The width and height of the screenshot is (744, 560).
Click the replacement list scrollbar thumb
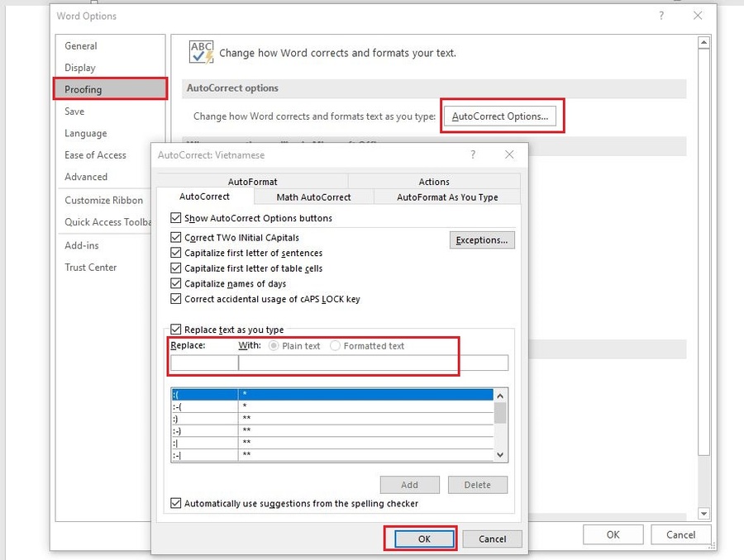[x=500, y=412]
